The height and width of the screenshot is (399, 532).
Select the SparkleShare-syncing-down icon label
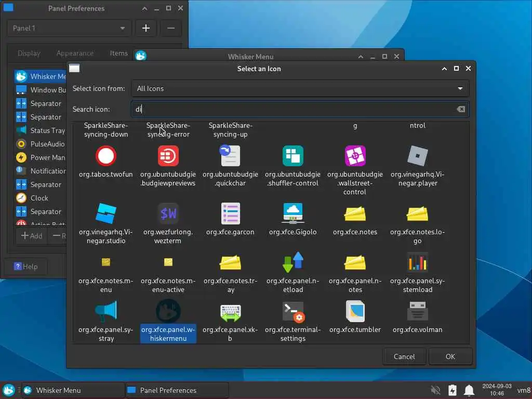tap(106, 130)
